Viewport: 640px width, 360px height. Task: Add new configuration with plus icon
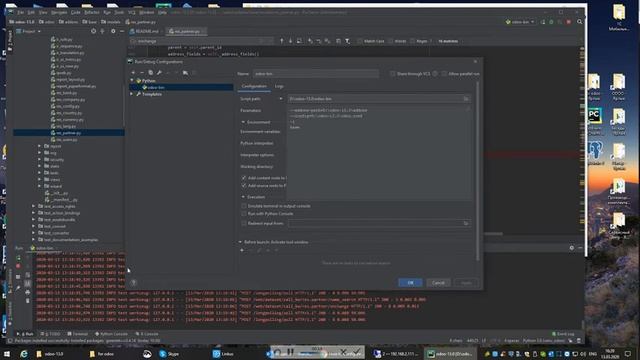[x=133, y=73]
